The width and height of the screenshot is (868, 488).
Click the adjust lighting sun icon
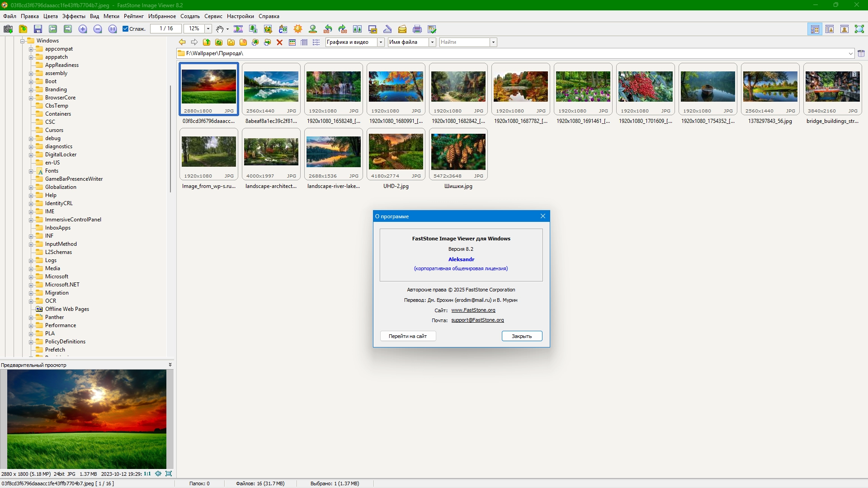[x=298, y=29]
